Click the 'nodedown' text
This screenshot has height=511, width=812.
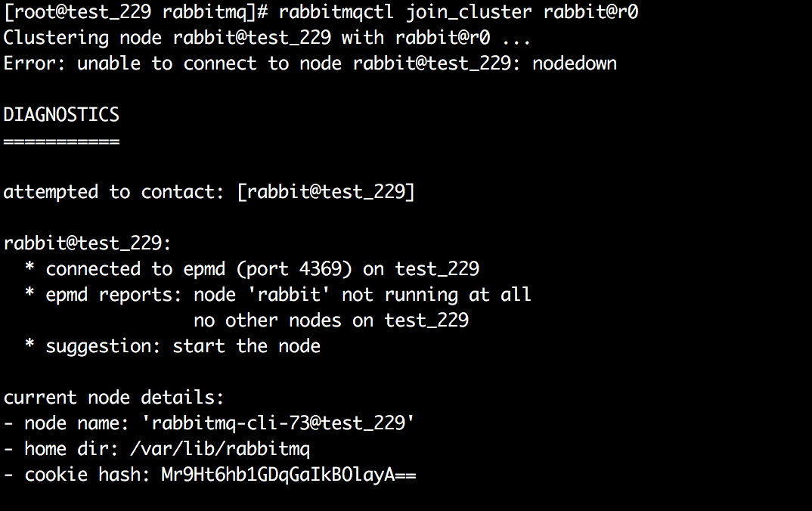575,63
